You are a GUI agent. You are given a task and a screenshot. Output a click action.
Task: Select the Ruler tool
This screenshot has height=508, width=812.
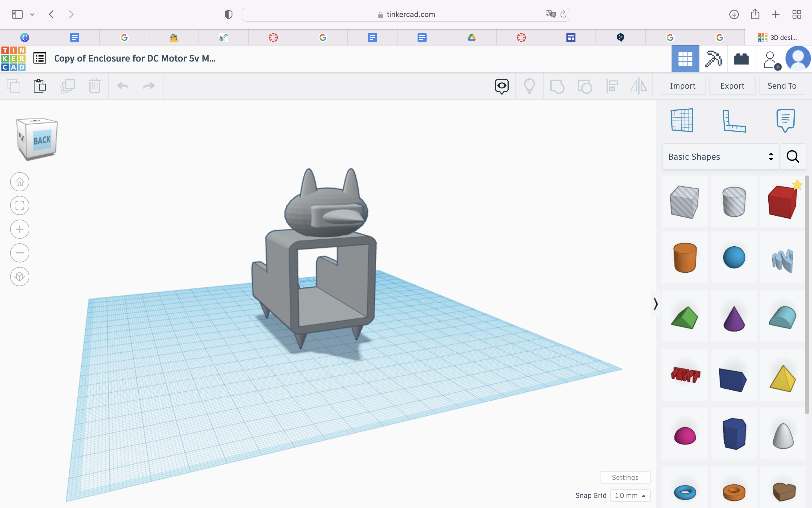(734, 121)
